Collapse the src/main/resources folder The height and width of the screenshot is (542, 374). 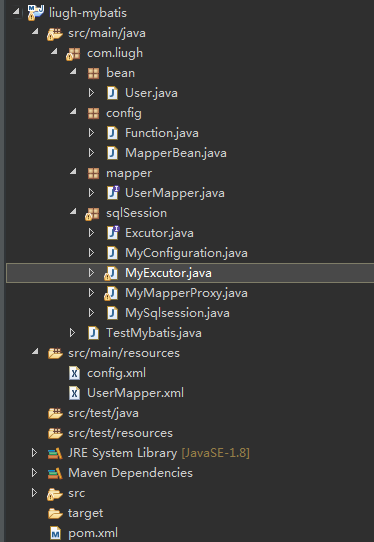coord(35,352)
